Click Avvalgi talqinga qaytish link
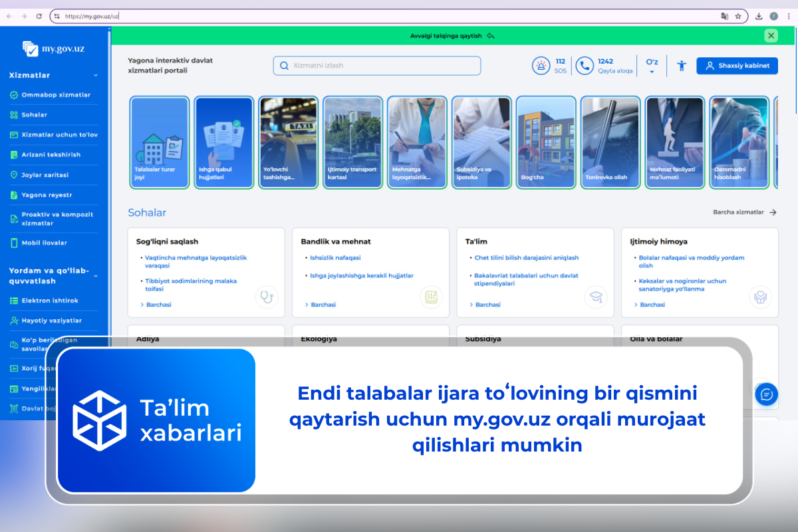 pos(452,36)
